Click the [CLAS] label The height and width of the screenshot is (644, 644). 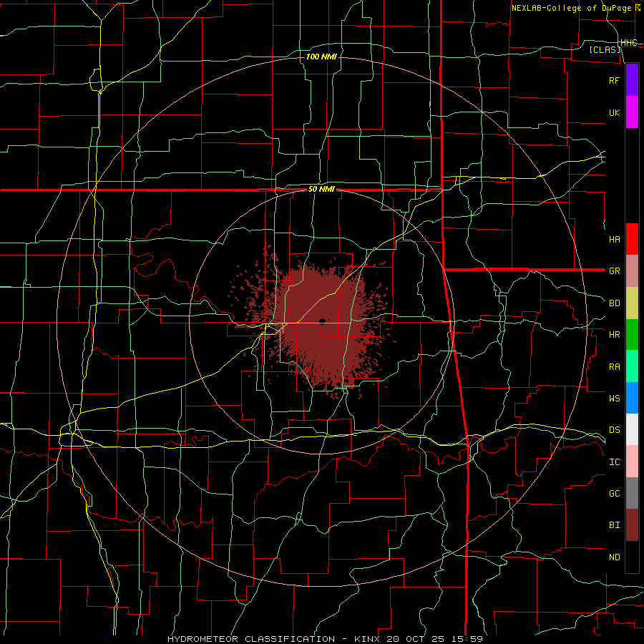point(605,49)
